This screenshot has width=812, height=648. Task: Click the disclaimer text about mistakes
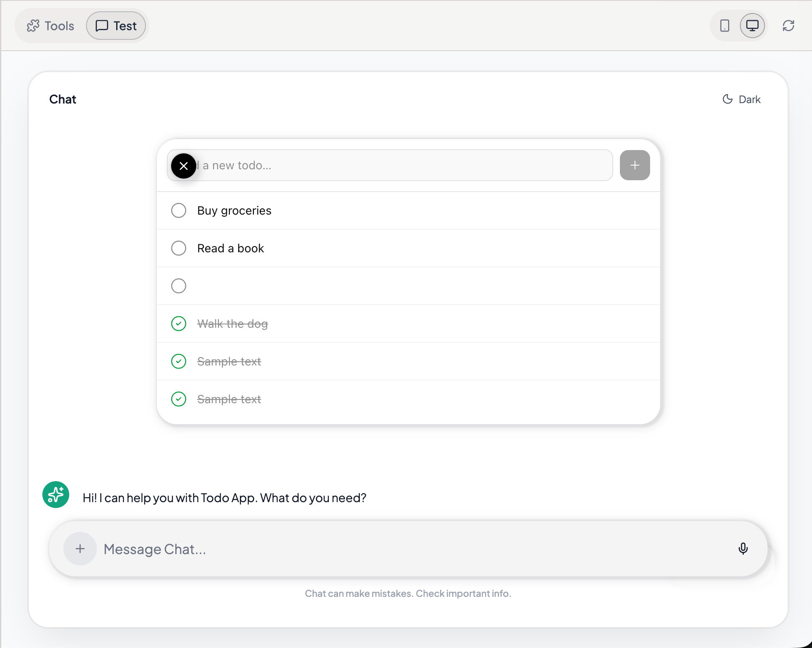pos(408,594)
